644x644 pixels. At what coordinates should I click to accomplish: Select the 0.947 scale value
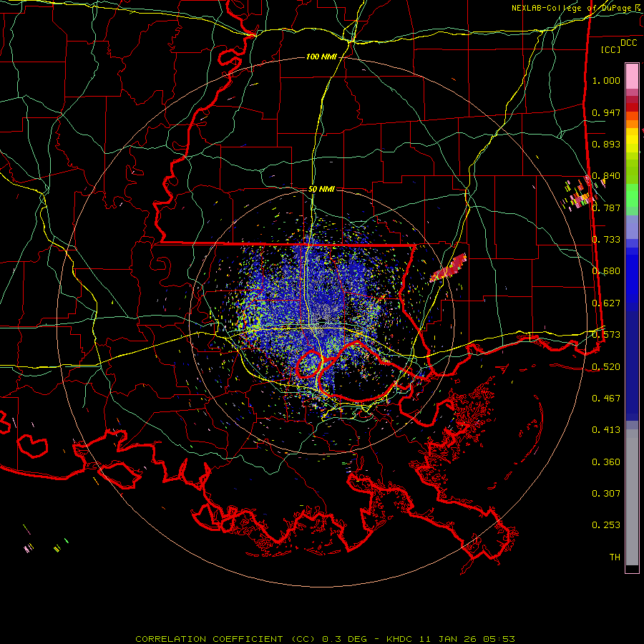click(x=606, y=112)
